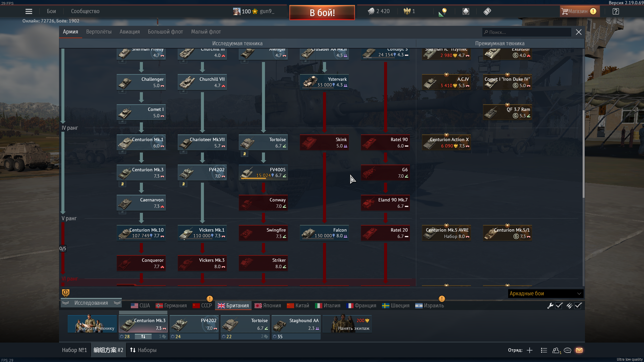The width and height of the screenshot is (644, 362).
Task: Select the Китай nation tab
Action: [298, 306]
